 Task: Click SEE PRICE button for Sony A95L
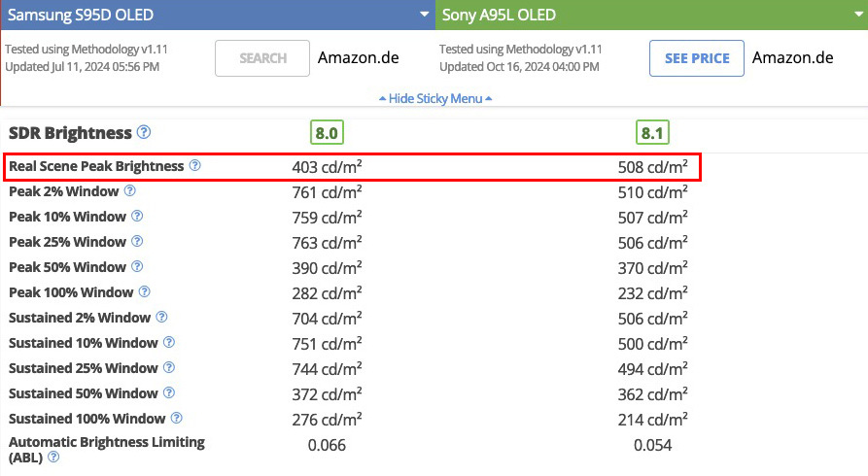coord(697,58)
